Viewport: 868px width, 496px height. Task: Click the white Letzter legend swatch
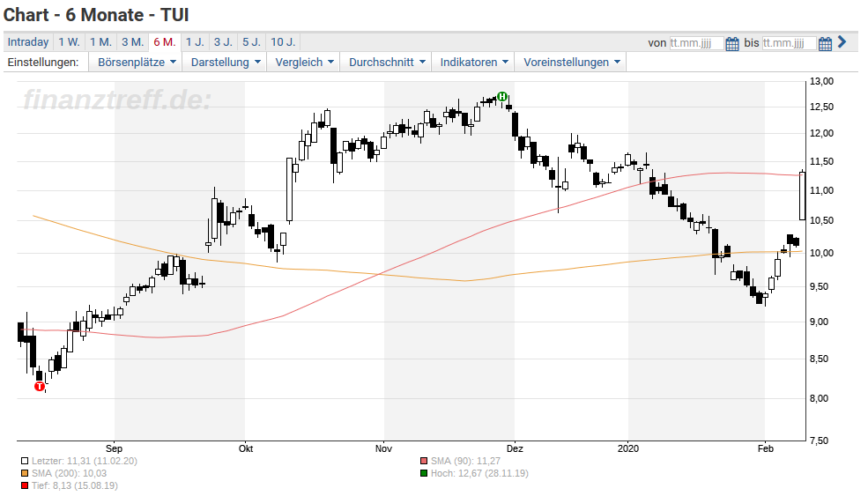tap(25, 461)
